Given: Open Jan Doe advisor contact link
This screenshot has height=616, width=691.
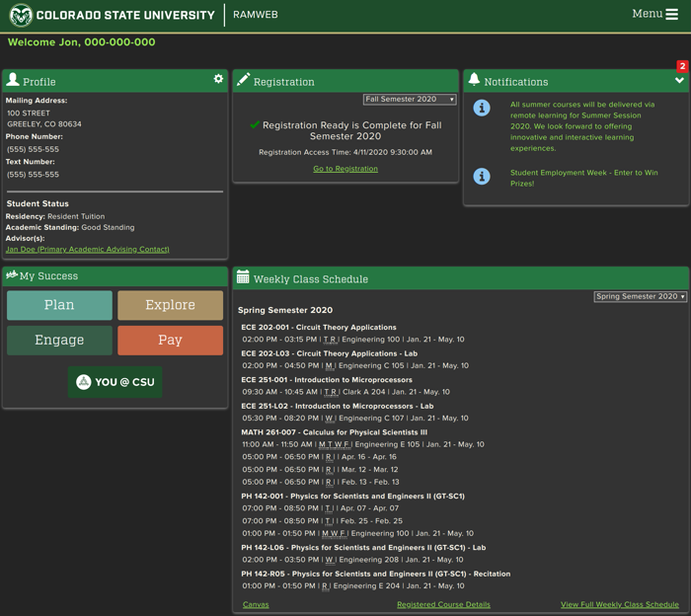Looking at the screenshot, I should click(87, 250).
